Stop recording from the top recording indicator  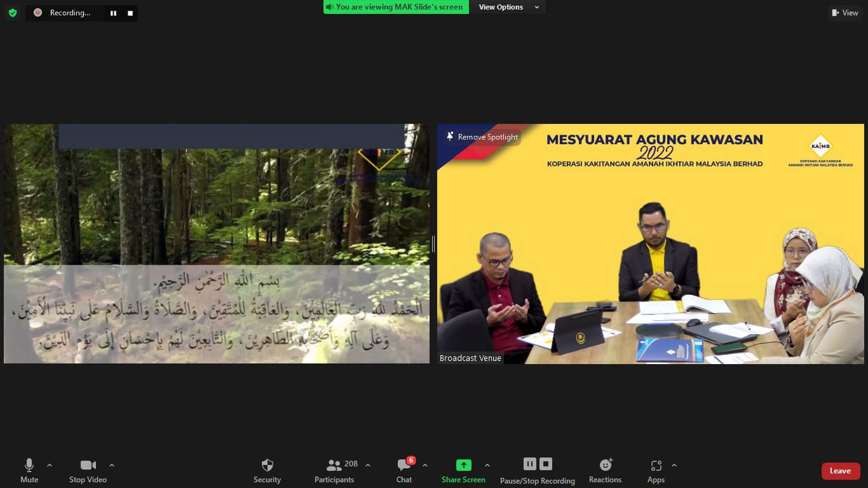click(x=130, y=13)
